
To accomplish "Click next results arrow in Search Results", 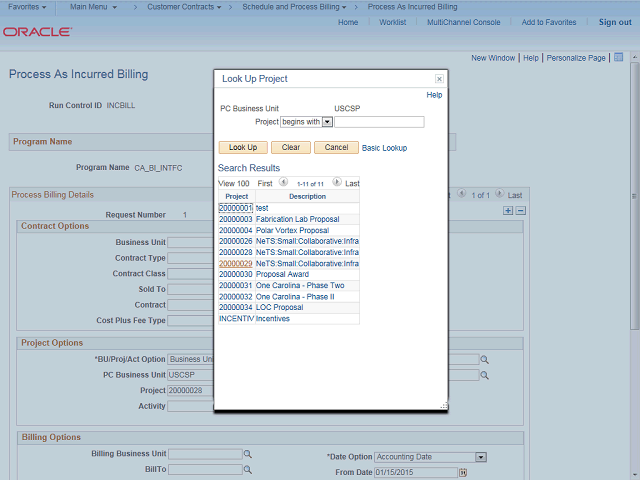I will [337, 182].
